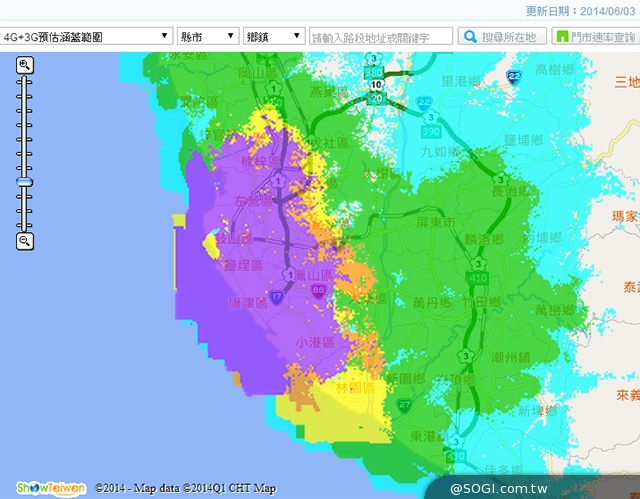Click the 竹田鄉 map label
This screenshot has width=640, height=499.
(x=482, y=302)
